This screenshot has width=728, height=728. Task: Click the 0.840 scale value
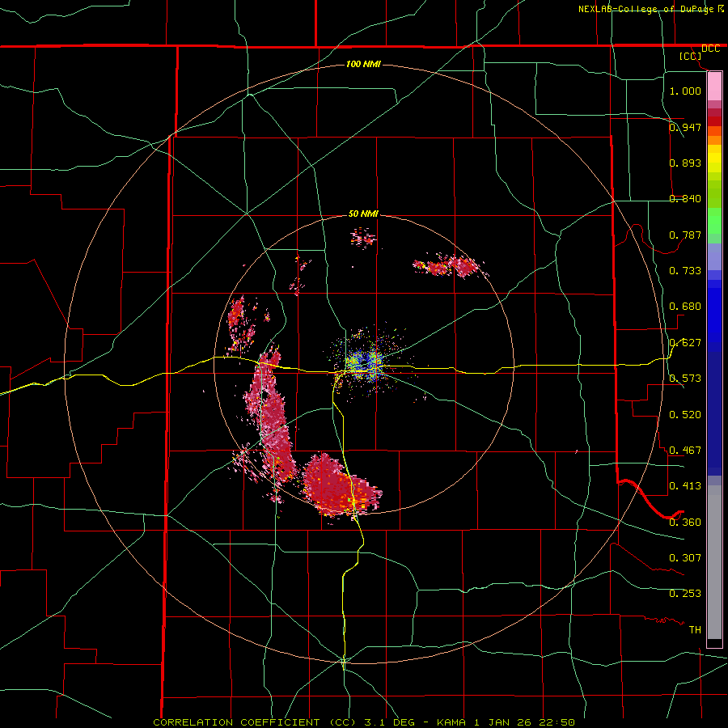685,198
